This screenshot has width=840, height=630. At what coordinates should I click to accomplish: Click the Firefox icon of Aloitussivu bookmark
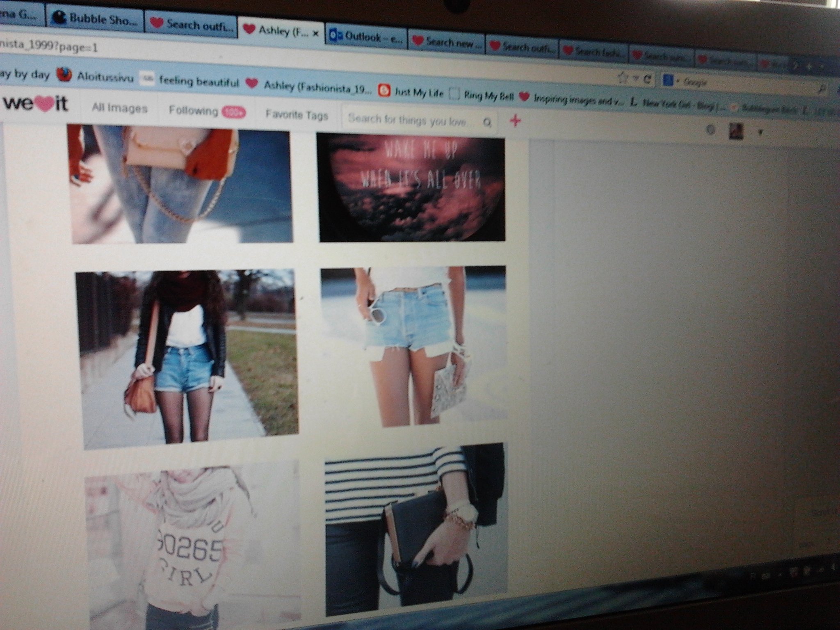(64, 74)
